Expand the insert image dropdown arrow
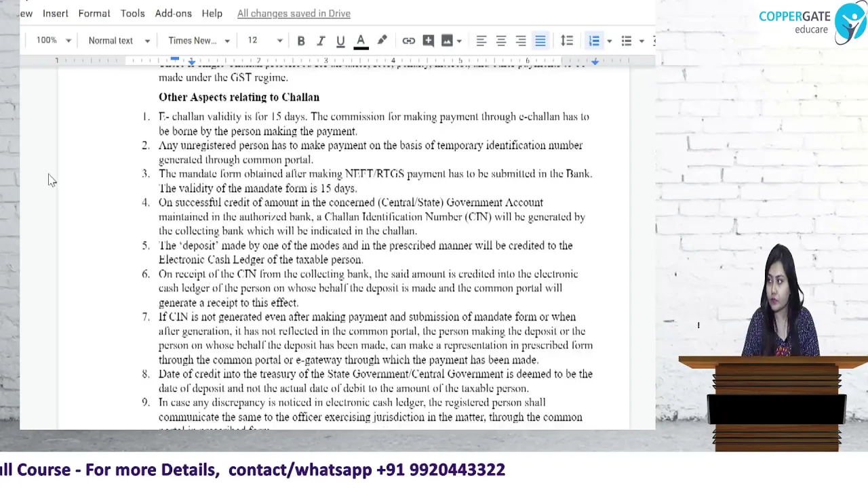The width and height of the screenshot is (868, 488). click(459, 41)
